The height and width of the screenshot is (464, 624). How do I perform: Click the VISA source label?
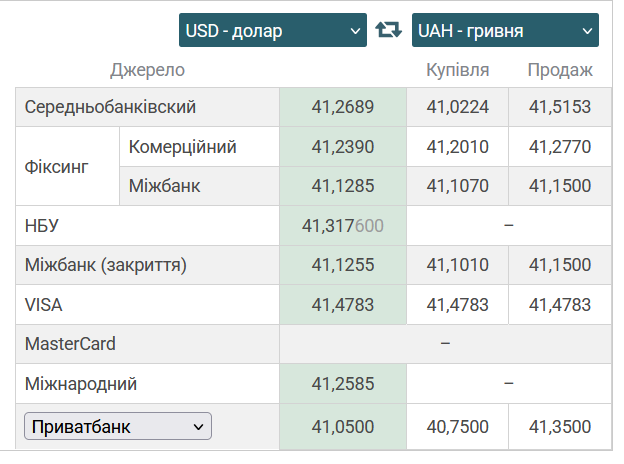[44, 305]
